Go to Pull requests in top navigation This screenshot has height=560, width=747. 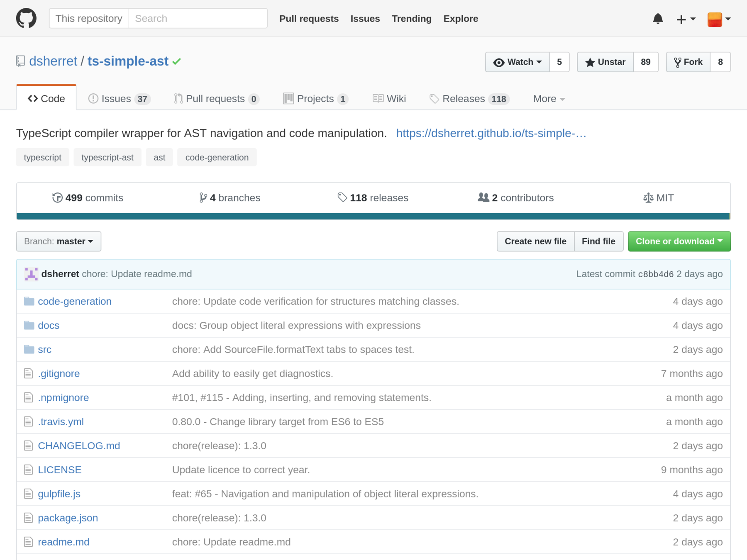(x=309, y=19)
